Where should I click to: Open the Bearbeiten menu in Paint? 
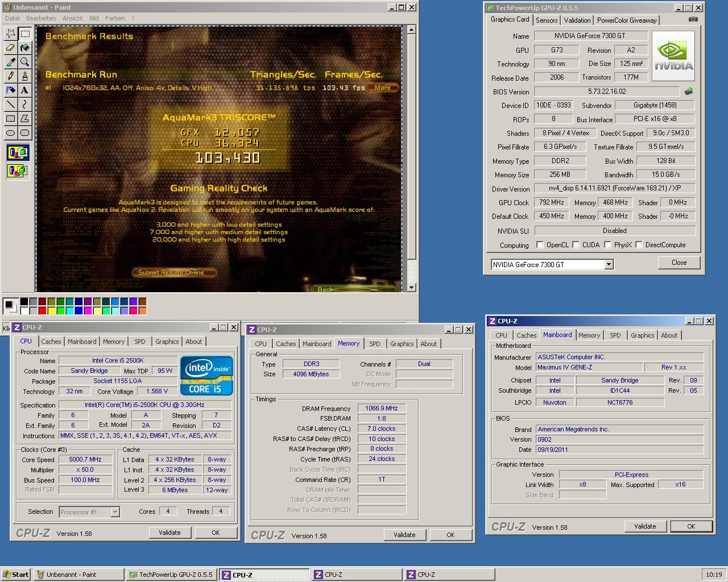pyautogui.click(x=41, y=18)
